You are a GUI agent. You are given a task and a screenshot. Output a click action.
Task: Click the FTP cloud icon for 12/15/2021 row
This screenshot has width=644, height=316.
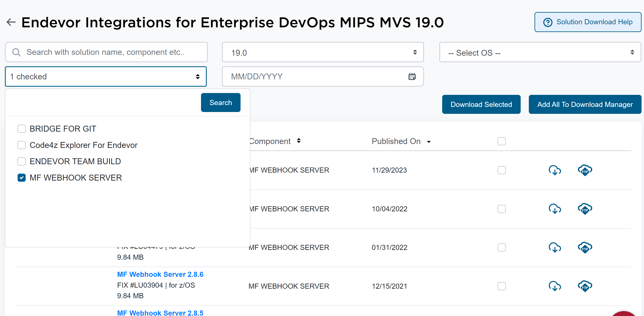tap(585, 286)
